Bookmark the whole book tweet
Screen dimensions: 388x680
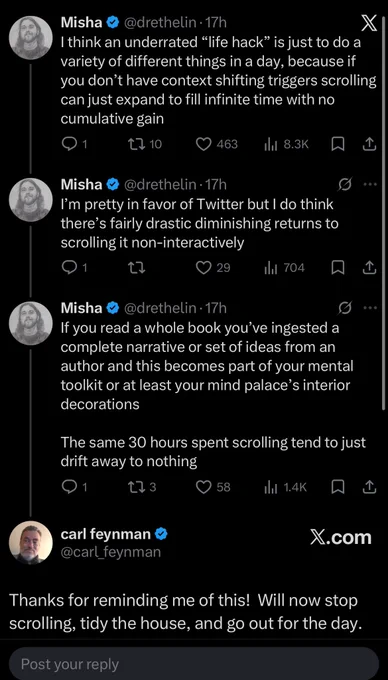coord(337,487)
